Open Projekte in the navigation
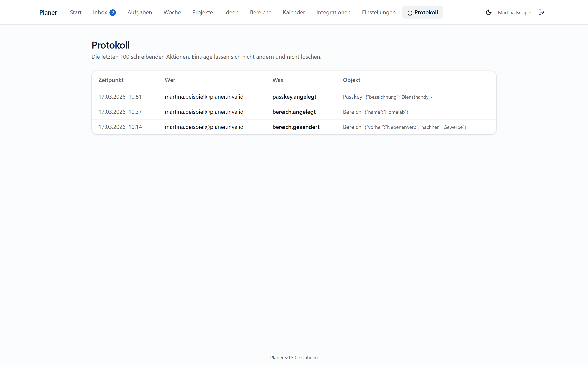 [x=202, y=12]
